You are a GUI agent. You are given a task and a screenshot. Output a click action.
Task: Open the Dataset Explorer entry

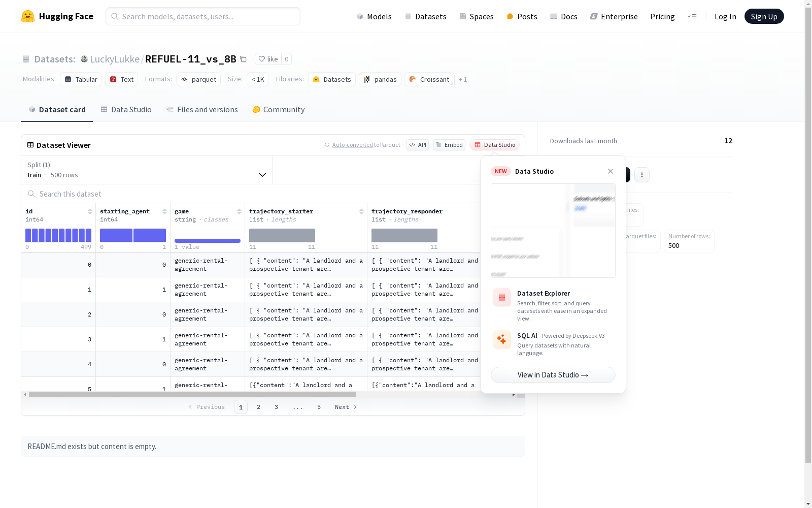[553, 305]
